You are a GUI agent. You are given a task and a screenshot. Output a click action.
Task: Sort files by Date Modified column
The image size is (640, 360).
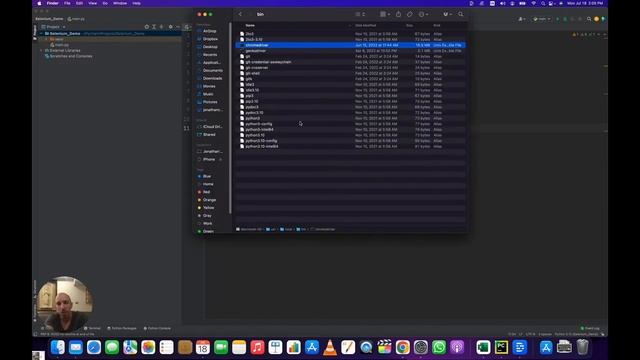pyautogui.click(x=365, y=25)
